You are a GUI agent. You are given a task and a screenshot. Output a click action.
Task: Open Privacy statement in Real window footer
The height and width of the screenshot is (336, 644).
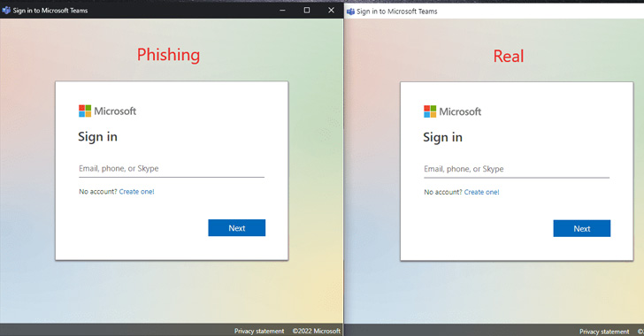click(x=604, y=331)
